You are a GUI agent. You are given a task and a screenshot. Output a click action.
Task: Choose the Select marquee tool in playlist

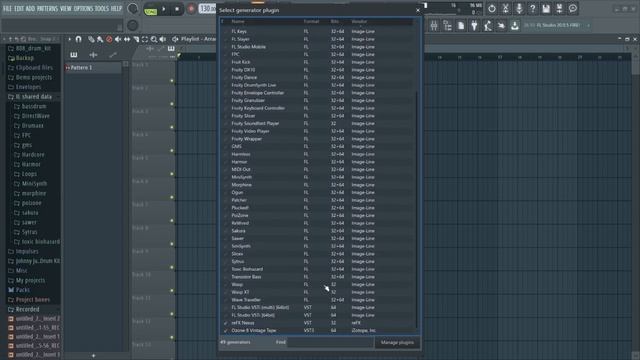pos(145,39)
